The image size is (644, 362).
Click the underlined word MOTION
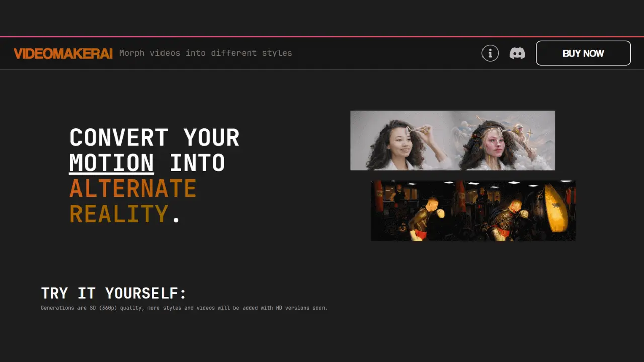(x=112, y=163)
